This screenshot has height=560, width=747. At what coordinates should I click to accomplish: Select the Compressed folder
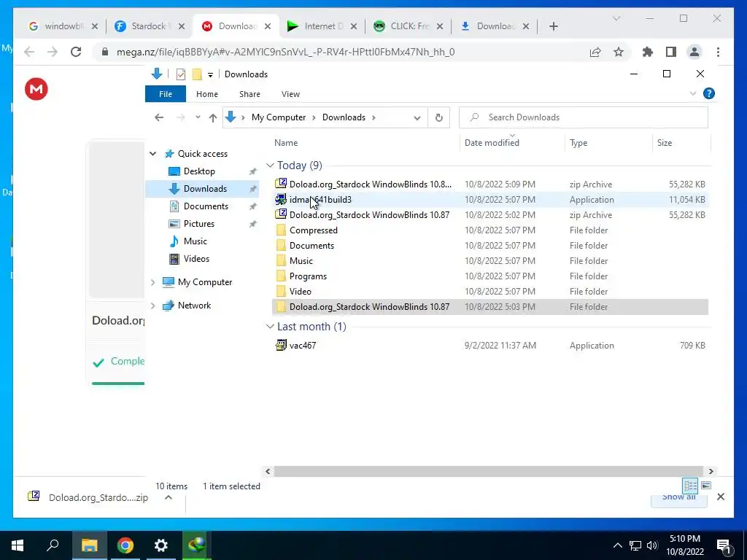coord(490,230)
